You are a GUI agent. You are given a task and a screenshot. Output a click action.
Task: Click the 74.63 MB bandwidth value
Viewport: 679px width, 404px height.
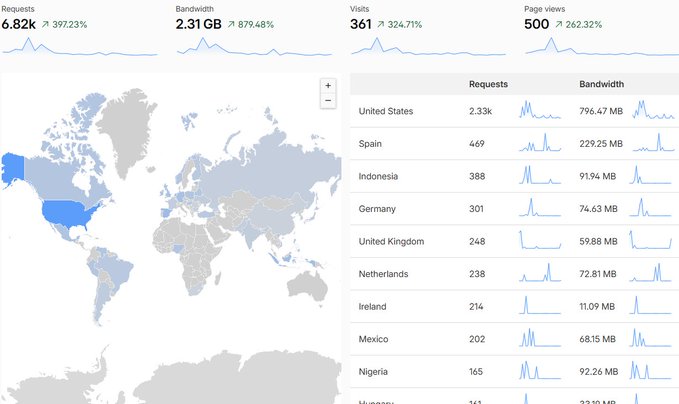tap(598, 209)
